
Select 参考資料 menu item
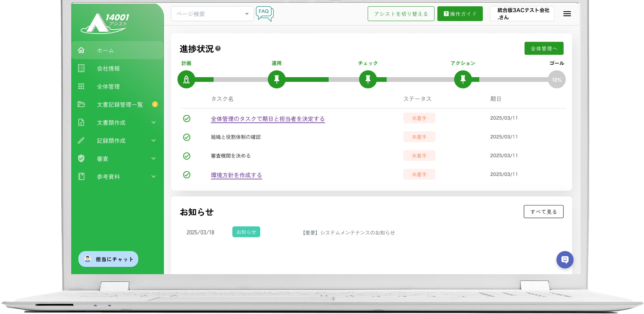[x=117, y=176]
